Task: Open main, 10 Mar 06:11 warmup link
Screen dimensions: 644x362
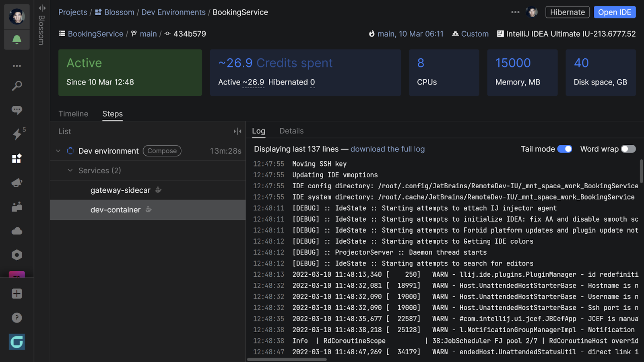Action: (410, 34)
